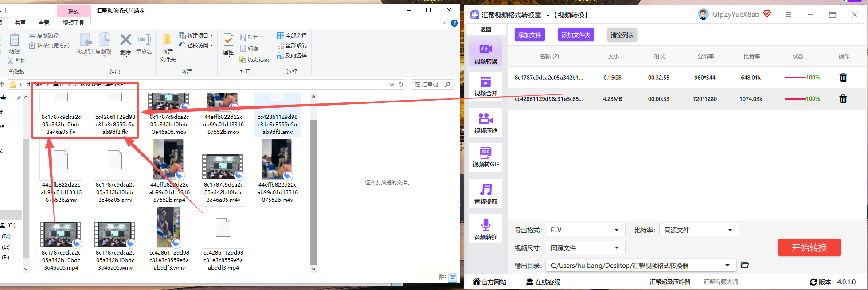This screenshot has width=868, height=290.
Task: Switch to the 共享 ribbon tab
Action: 20,23
